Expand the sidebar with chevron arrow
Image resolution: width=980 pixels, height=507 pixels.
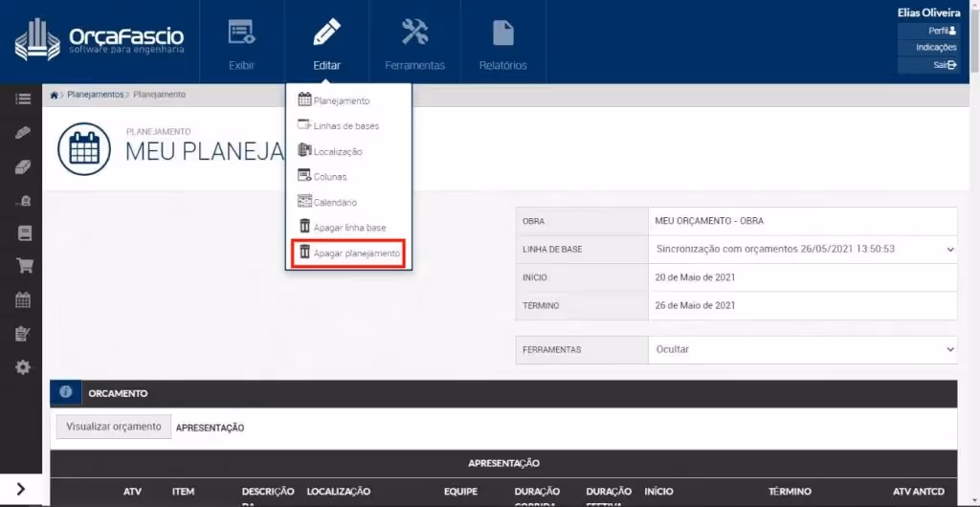tap(21, 489)
